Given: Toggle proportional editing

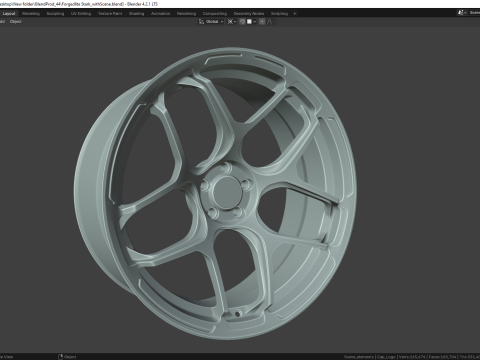Looking at the screenshot, I should click(262, 22).
